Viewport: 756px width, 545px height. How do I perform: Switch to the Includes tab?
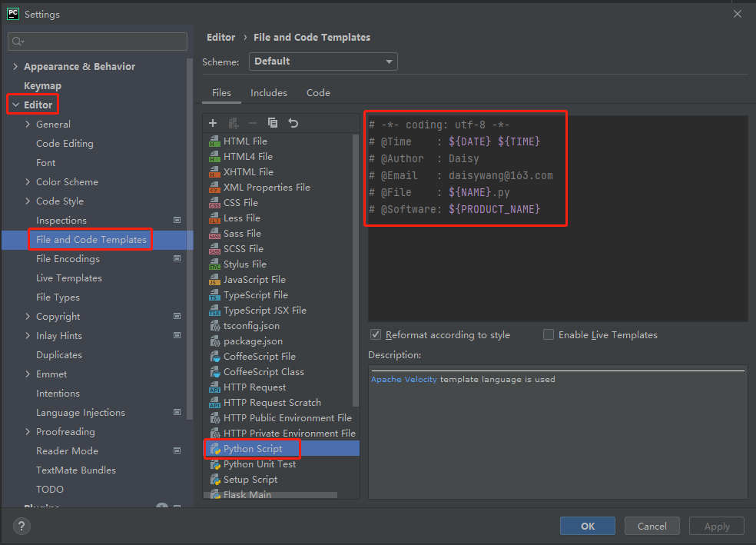(x=269, y=92)
